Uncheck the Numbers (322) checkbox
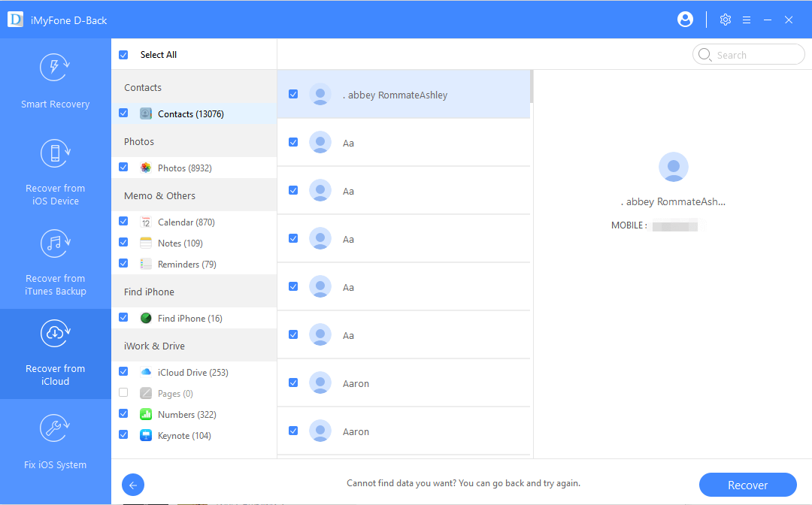Image resolution: width=812 pixels, height=505 pixels. pyautogui.click(x=123, y=413)
